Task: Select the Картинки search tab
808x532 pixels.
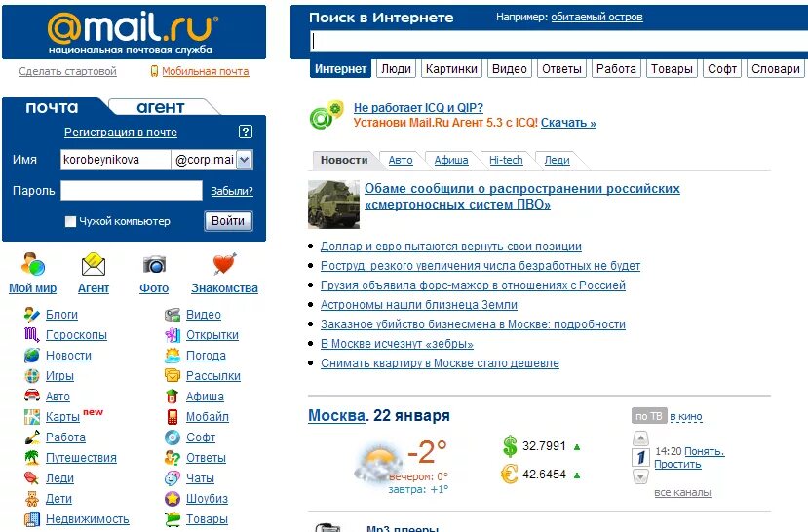Action: 451,69
